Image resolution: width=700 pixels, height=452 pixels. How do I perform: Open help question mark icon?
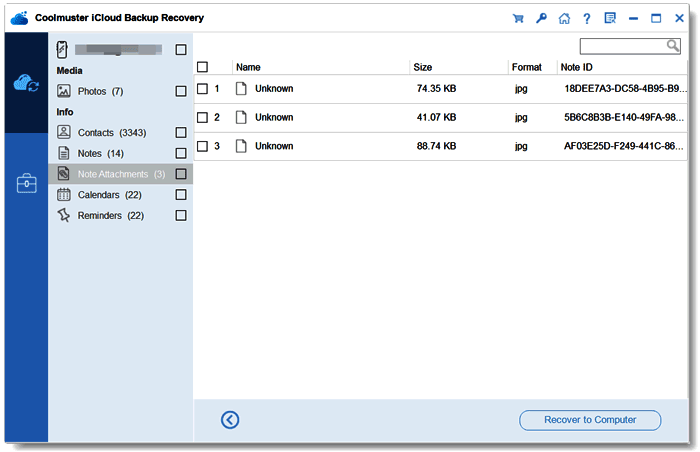(x=587, y=18)
